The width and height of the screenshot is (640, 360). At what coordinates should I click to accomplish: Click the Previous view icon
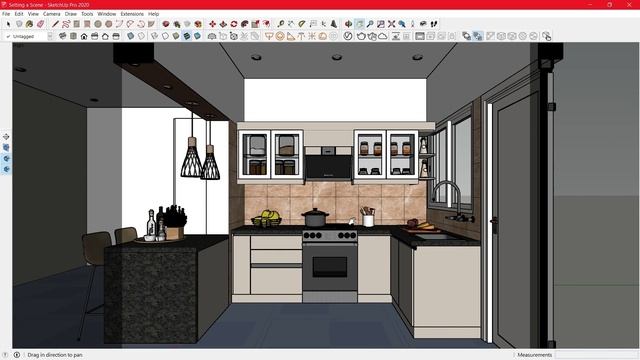(402, 24)
